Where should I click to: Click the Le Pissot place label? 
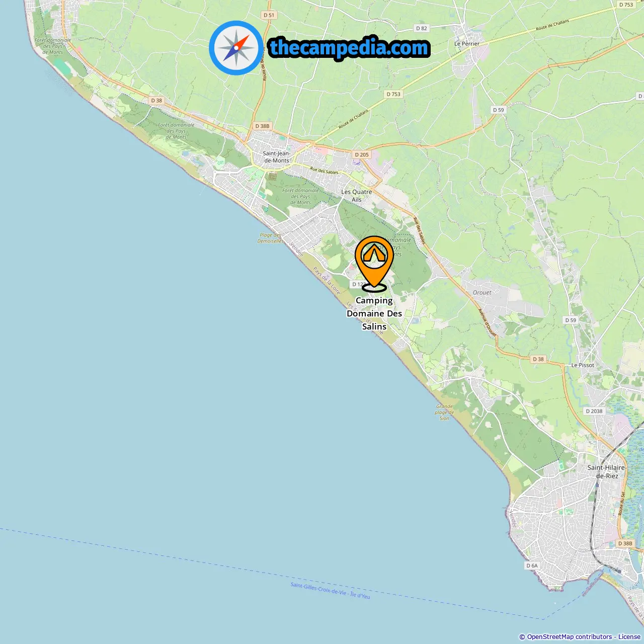583,365
